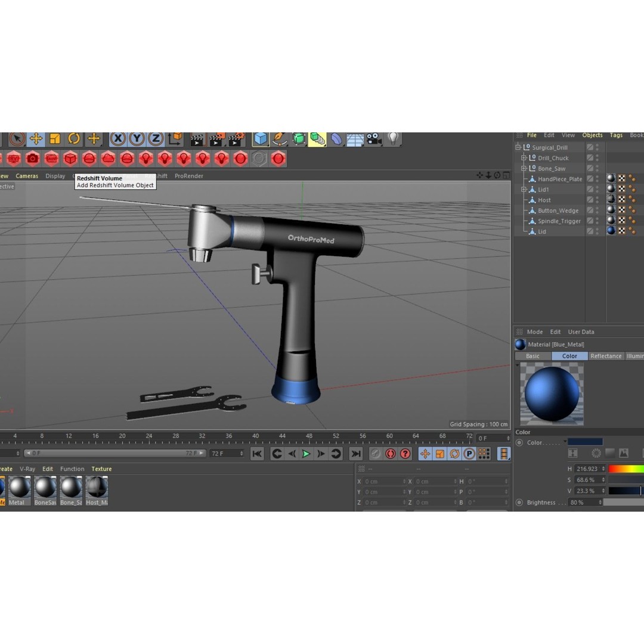Select the Live Selection arrow tool
This screenshot has width=644, height=644.
[17, 139]
